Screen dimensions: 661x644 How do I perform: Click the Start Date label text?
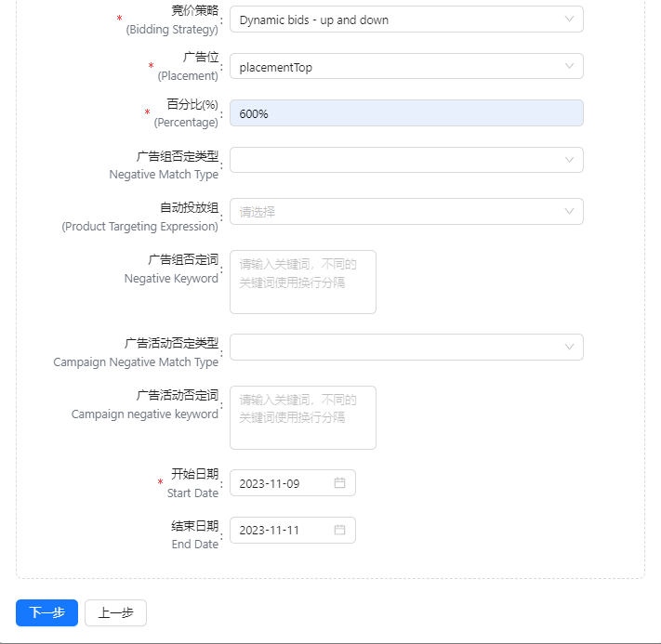192,493
